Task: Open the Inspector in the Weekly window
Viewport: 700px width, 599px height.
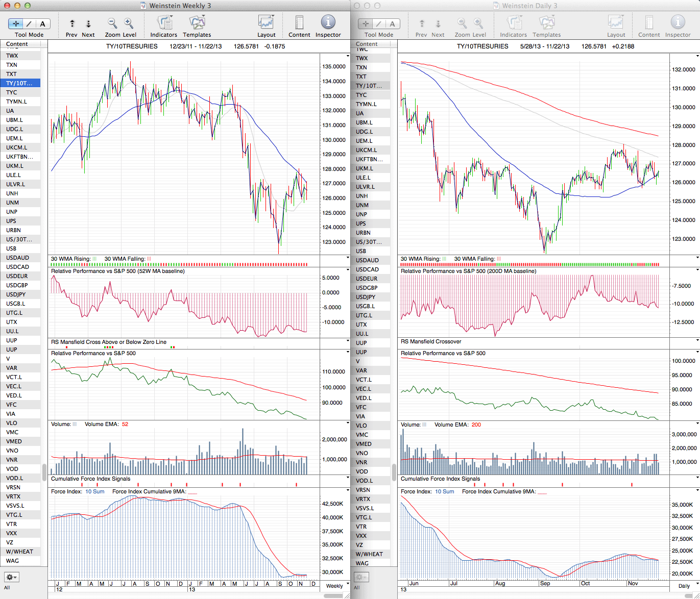Action: [328, 23]
